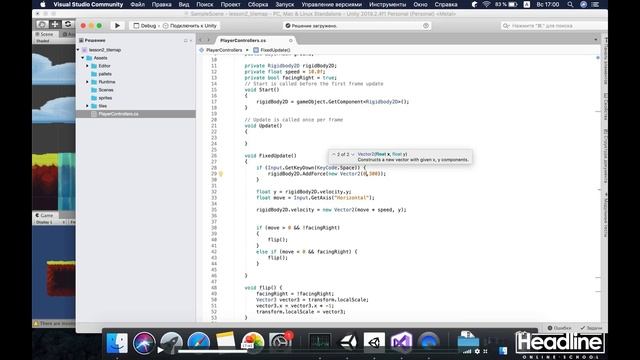Open Notes from the Dock
Screen dimensions: 640x360
(x=226, y=342)
